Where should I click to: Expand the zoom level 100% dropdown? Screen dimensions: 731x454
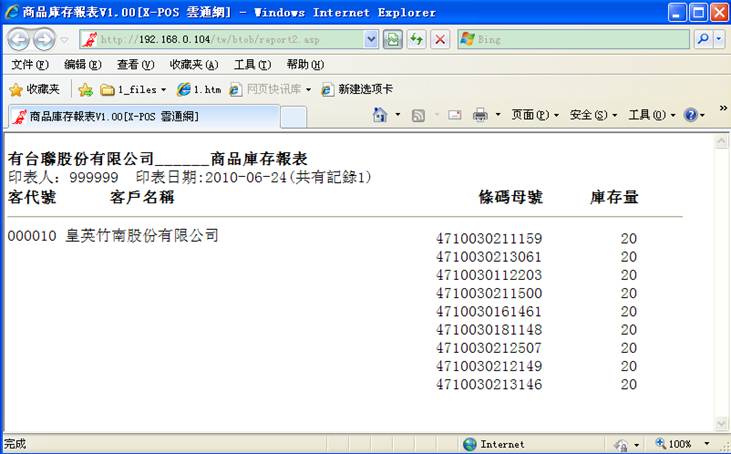(x=707, y=444)
